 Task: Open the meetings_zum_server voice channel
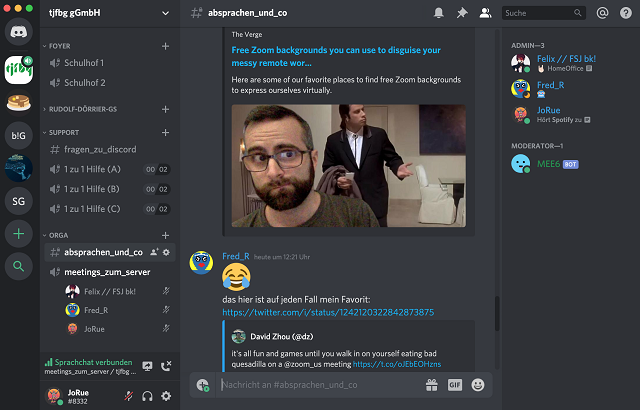click(x=110, y=272)
